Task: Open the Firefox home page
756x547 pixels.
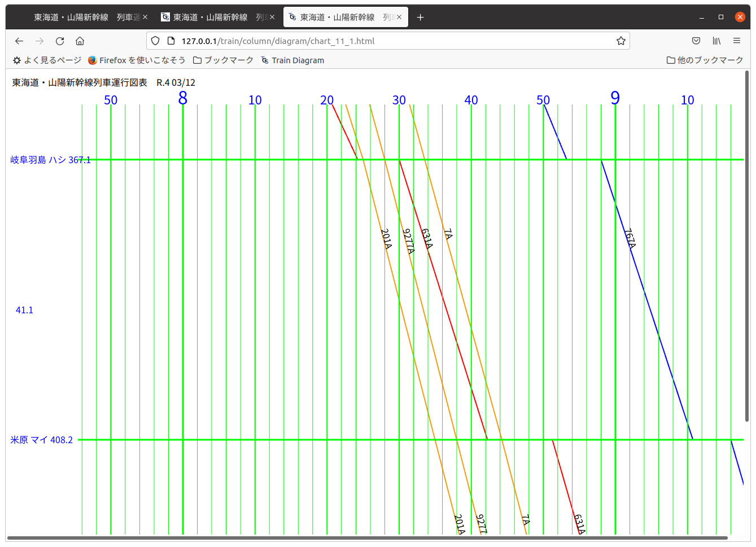Action: click(x=80, y=41)
